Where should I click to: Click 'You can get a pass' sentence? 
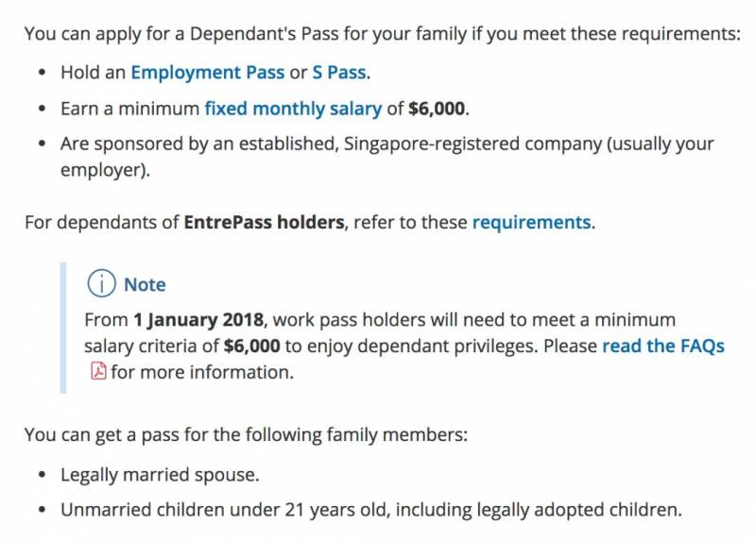246,435
